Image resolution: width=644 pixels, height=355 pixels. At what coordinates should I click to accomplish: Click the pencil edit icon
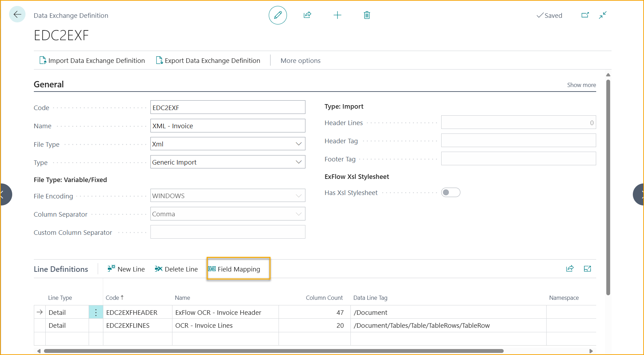[277, 15]
